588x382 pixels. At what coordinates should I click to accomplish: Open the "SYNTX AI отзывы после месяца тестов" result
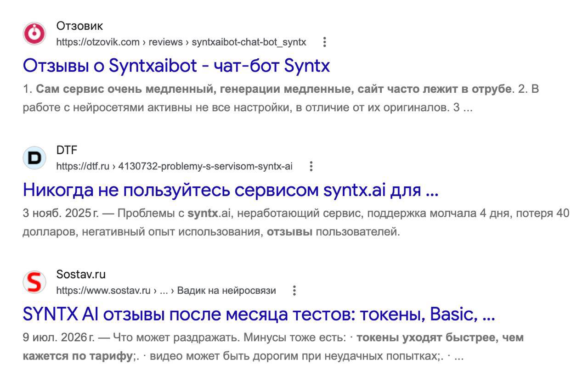(259, 314)
